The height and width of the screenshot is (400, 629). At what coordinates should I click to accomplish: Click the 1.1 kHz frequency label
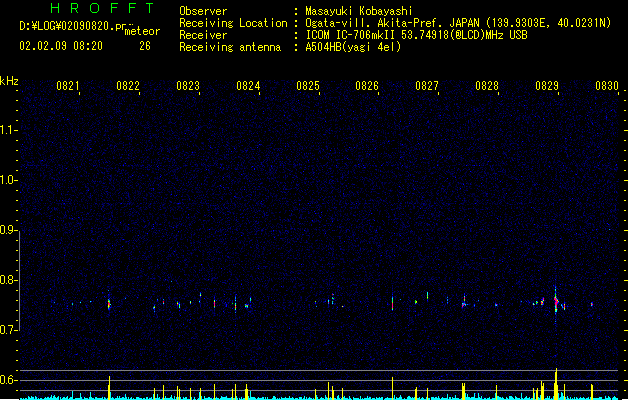click(x=9, y=130)
